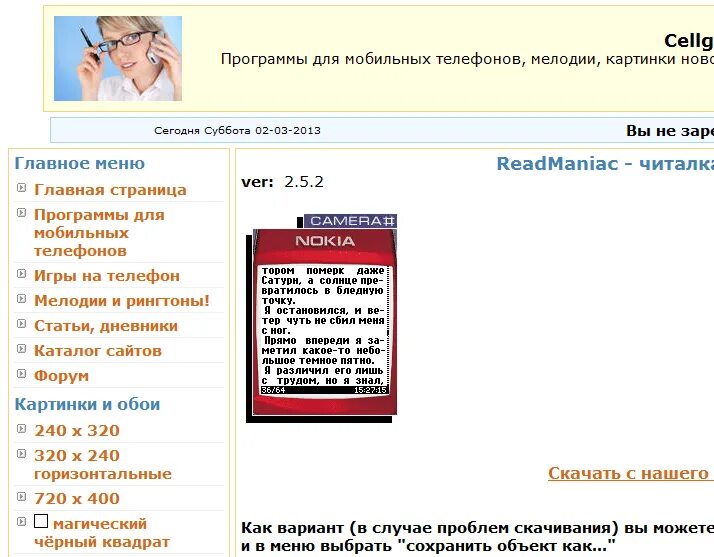Click Скачать с нашего download link
This screenshot has width=714, height=557.
(x=631, y=473)
